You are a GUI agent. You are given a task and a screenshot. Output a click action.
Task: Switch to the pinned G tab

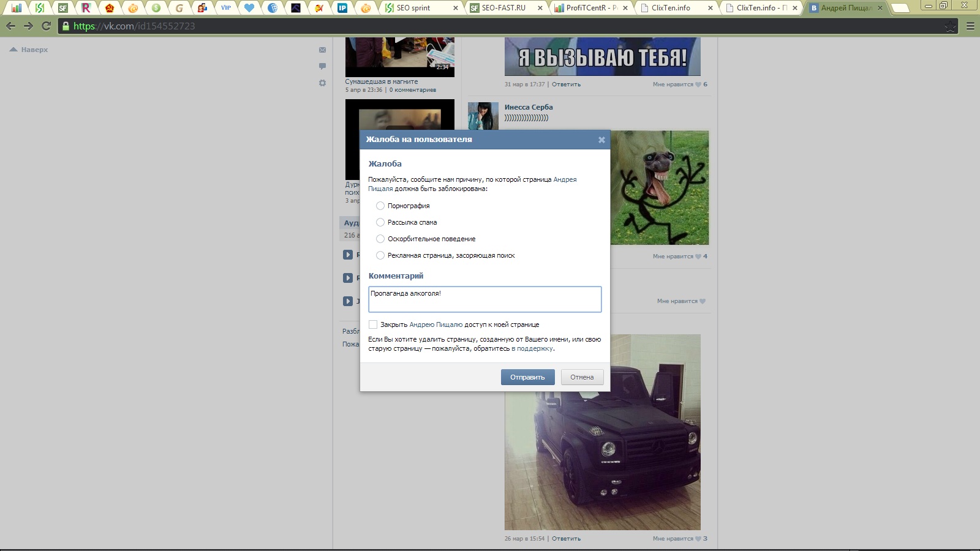coord(179,8)
